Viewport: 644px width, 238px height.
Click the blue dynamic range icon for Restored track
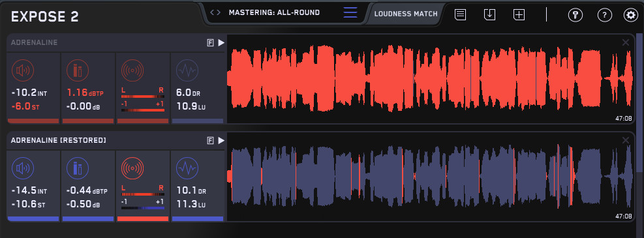pyautogui.click(x=187, y=169)
